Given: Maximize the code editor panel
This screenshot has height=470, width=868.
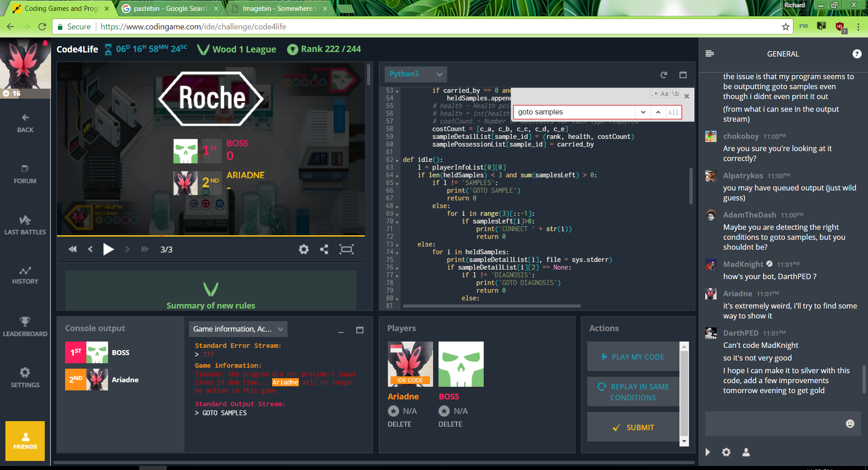Looking at the screenshot, I should tap(683, 75).
